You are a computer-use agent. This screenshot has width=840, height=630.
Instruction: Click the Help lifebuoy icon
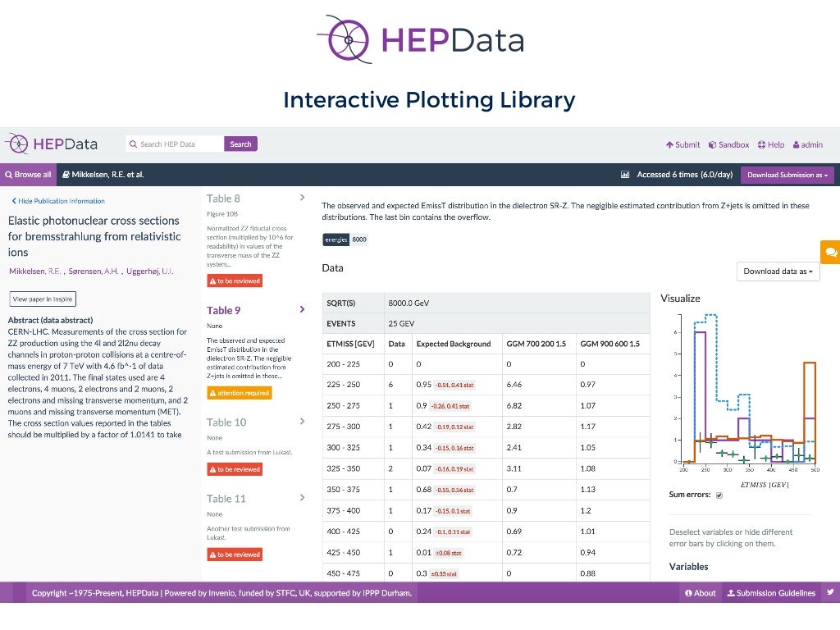tap(761, 144)
